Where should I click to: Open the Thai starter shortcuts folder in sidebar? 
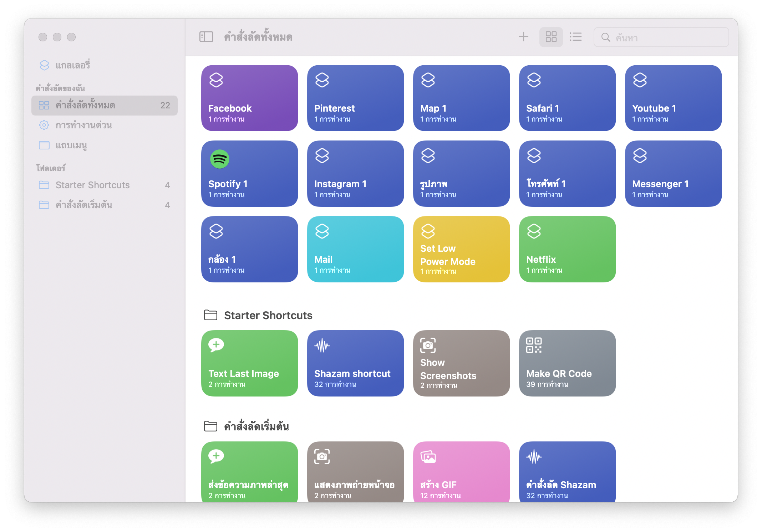[84, 205]
